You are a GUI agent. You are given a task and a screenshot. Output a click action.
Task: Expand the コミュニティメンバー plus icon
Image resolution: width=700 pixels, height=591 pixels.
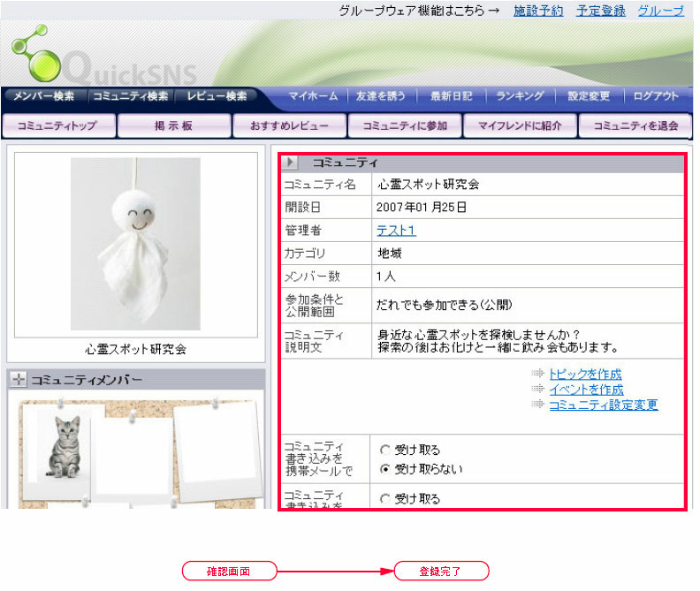pos(18,380)
